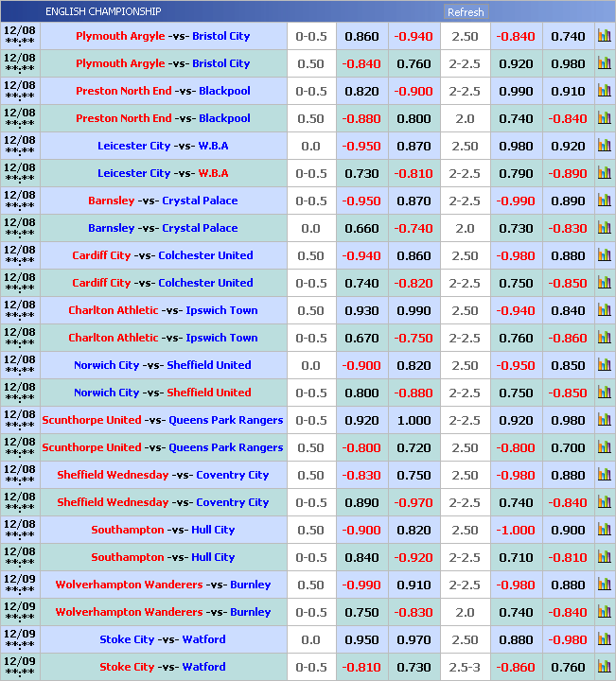The width and height of the screenshot is (616, 681).
Task: Click Blackpool in the 2.0 total row
Action: click(224, 118)
